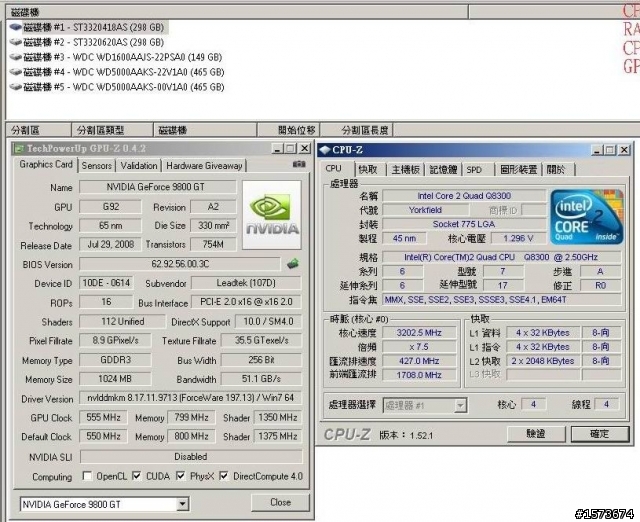Click disk icon for drive #1 ST3320418AS
The image size is (640, 522).
(x=16, y=27)
